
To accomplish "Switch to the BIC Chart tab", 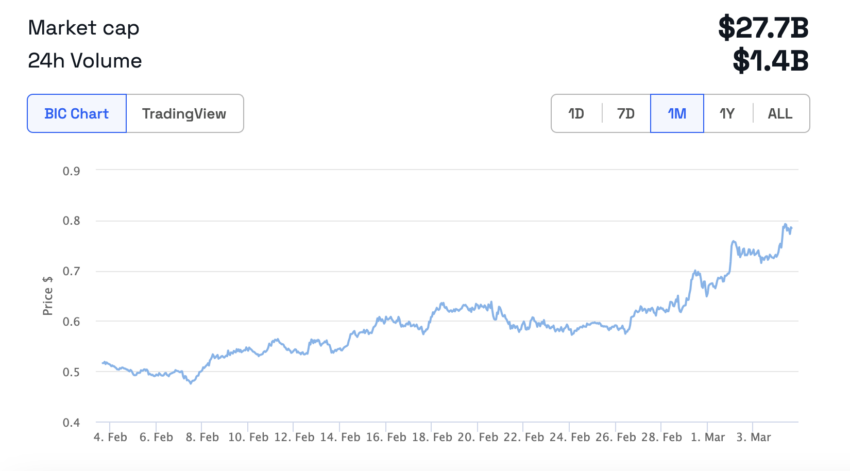I will 77,113.
